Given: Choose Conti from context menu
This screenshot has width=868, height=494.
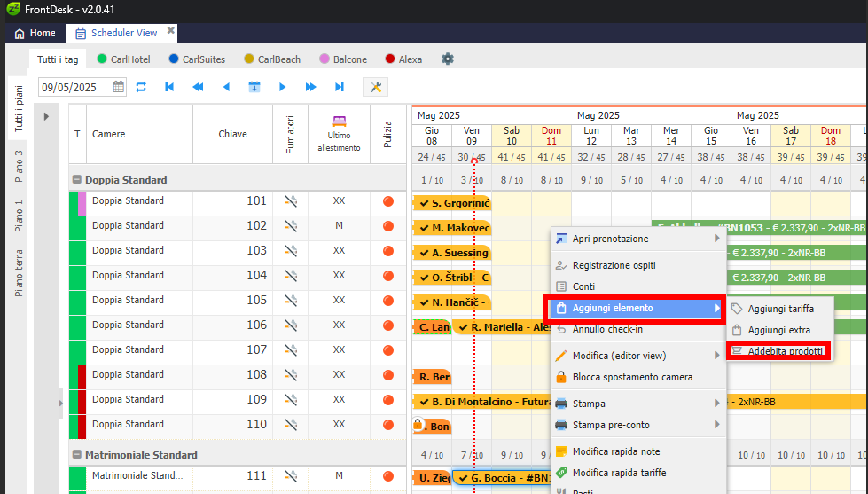Looking at the screenshot, I should point(639,286).
